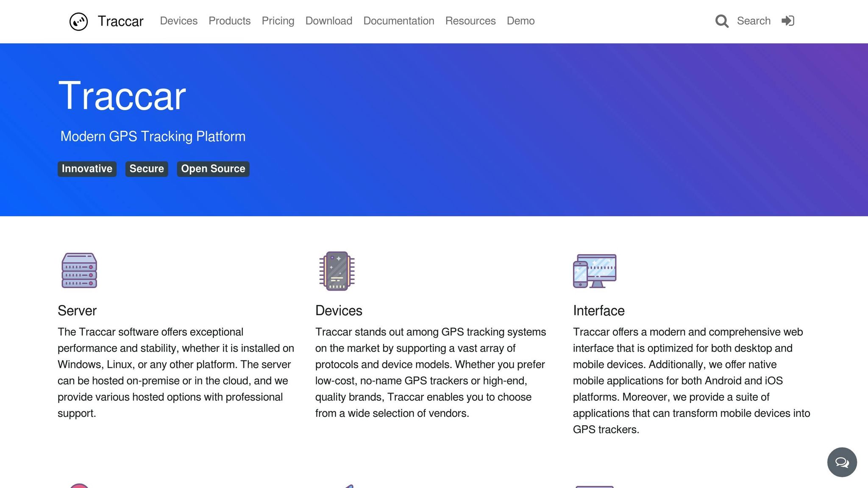Screen dimensions: 868x488
Task: Click the Search text field
Action: (753, 21)
